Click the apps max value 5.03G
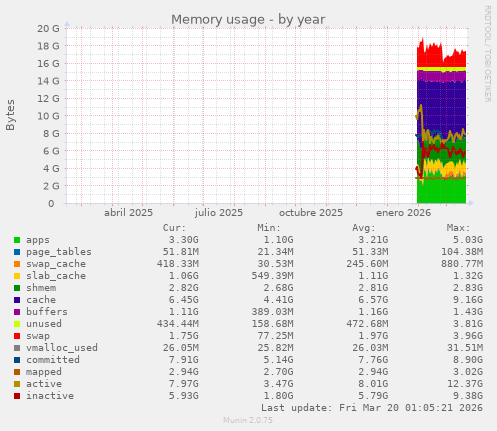497x431 pixels. 468,240
